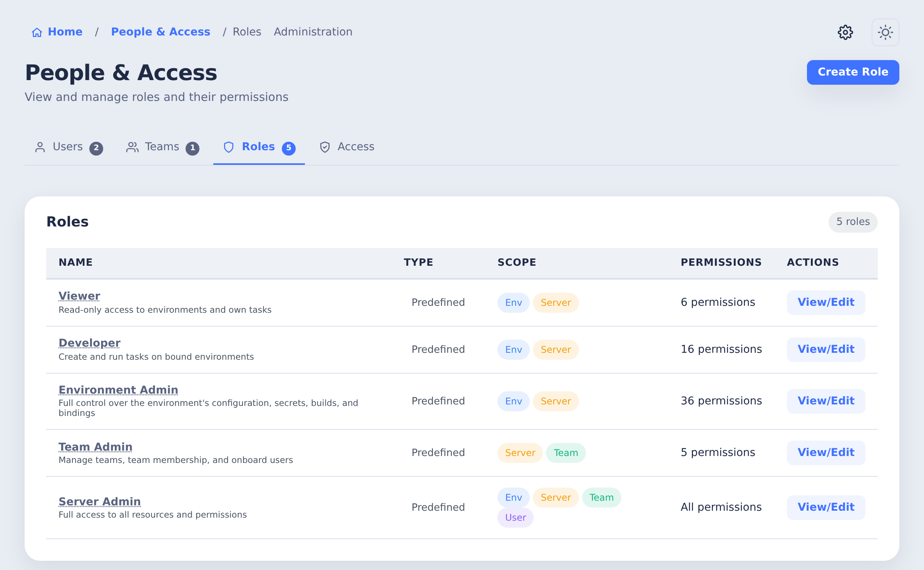The height and width of the screenshot is (570, 924).
Task: Click the Roles count badge 5
Action: [289, 148]
